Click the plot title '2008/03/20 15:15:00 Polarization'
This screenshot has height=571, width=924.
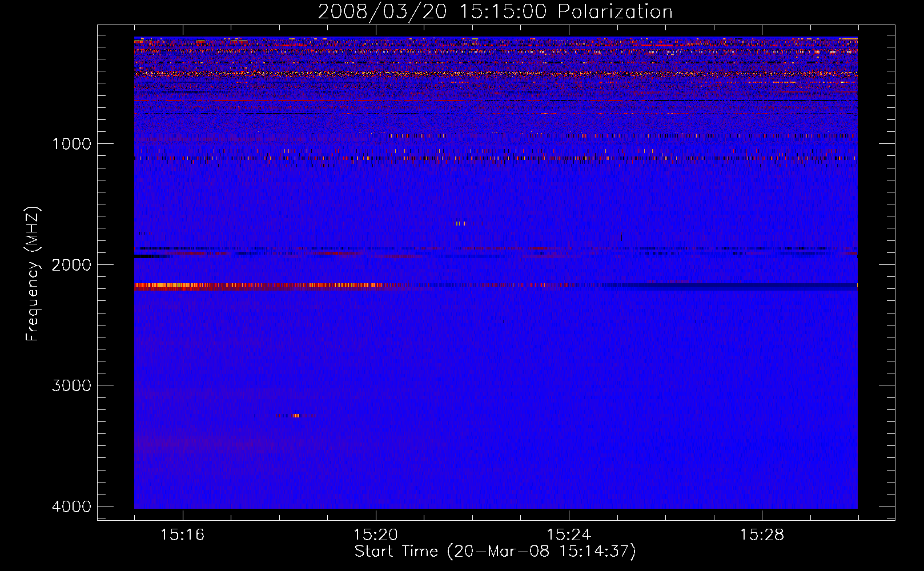coord(495,11)
